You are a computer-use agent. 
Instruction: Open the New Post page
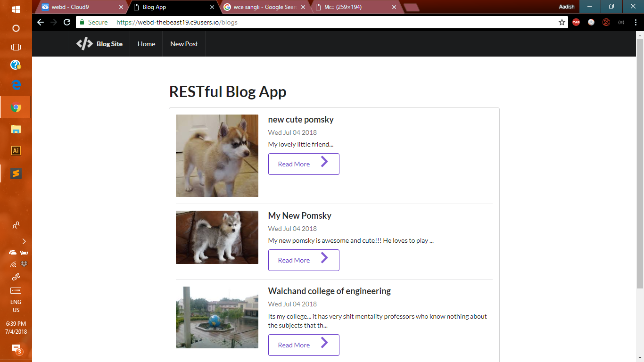coord(183,44)
